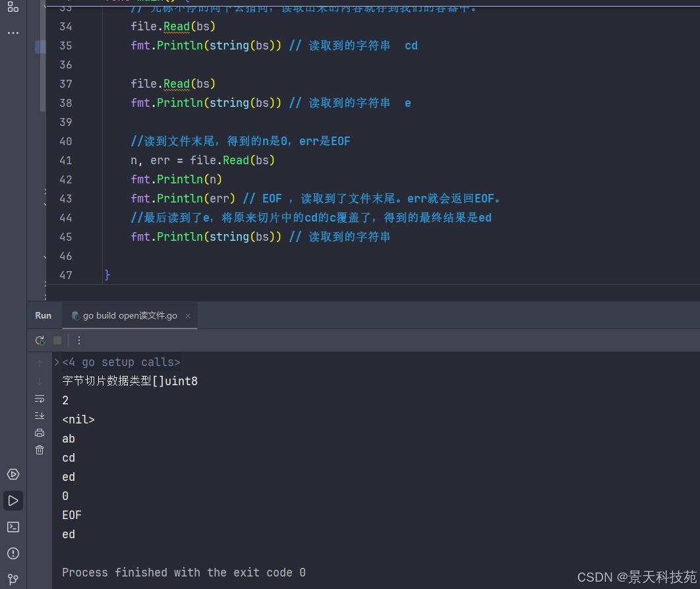The width and height of the screenshot is (700, 589).
Task: Open the Structure tool window icon
Action: click(13, 7)
